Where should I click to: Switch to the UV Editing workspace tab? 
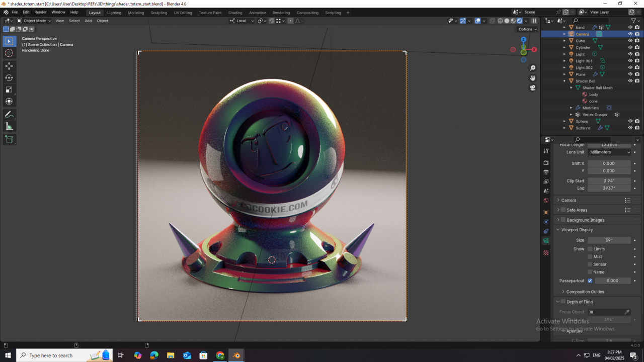[183, 13]
